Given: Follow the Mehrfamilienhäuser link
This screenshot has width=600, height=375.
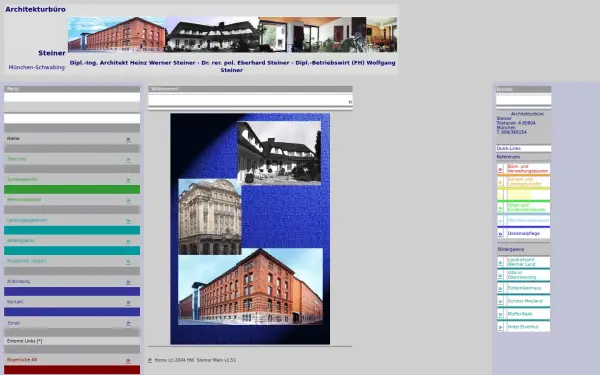Looking at the screenshot, I should [528, 221].
